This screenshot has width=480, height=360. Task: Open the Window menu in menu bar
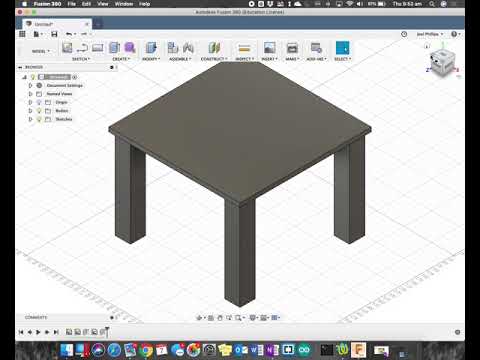123,4
